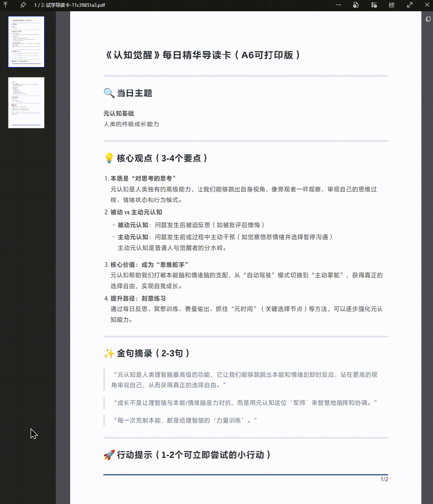
Task: Select the page 2 thumbnail in sidebar
Action: (x=26, y=102)
